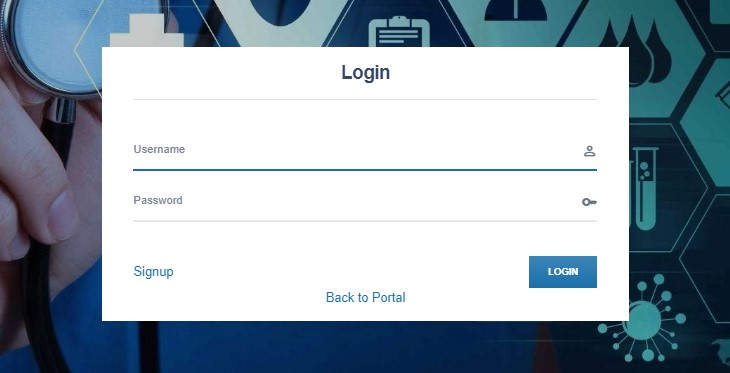Click the Password placeholder label
This screenshot has height=373, width=730.
point(158,201)
